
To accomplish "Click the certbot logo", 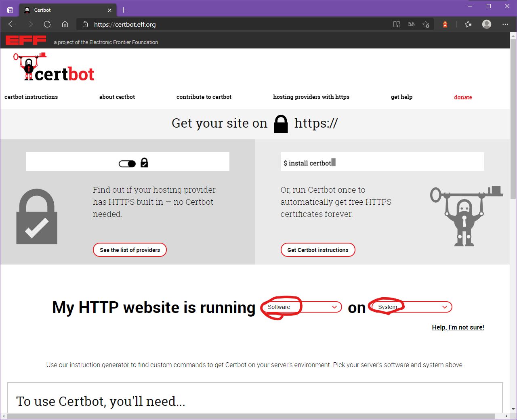I will (x=54, y=67).
